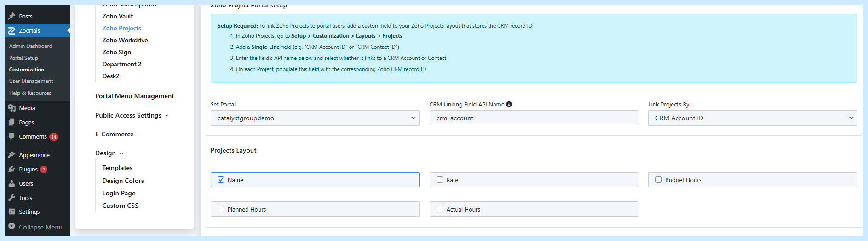Viewport: 868px width, 241px height.
Task: Open Zoho Sign settings
Action: (x=116, y=52)
